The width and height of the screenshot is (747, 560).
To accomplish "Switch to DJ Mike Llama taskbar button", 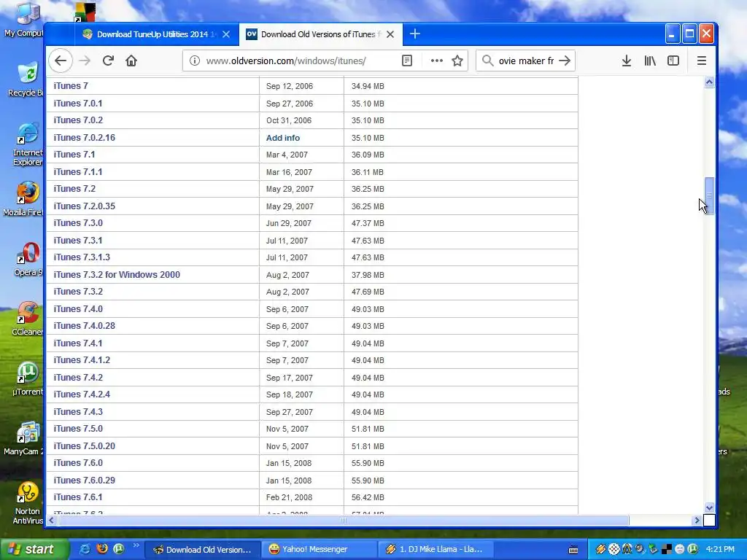I will point(435,550).
